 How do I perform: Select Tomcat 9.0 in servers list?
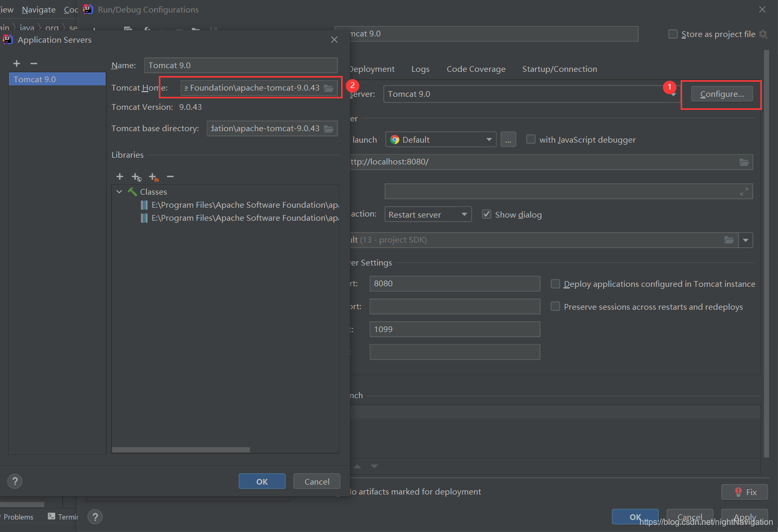click(x=57, y=79)
